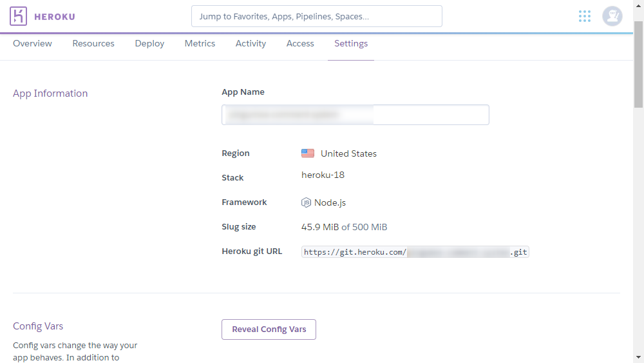Image resolution: width=644 pixels, height=363 pixels.
Task: Open the Metrics tab
Action: point(200,44)
